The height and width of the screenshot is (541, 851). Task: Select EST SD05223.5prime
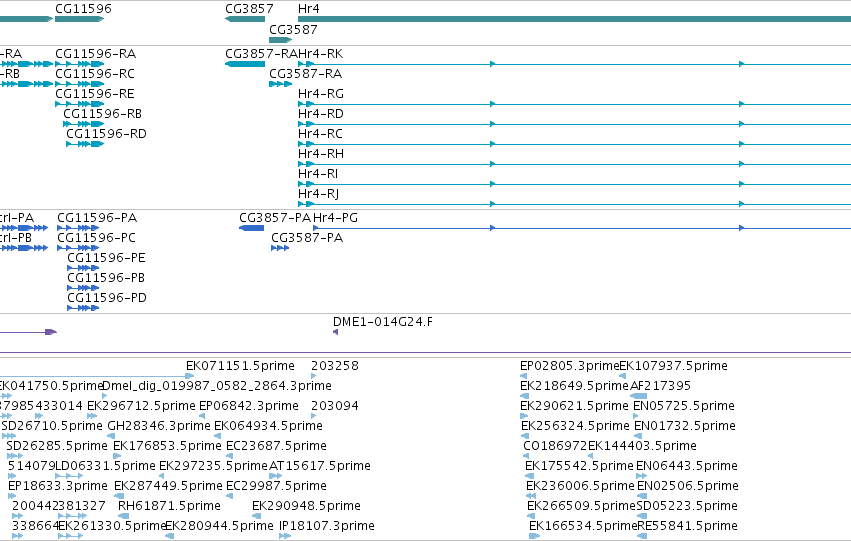point(687,507)
